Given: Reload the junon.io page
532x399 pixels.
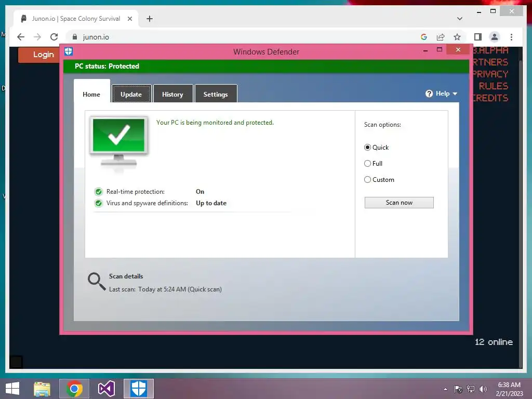Looking at the screenshot, I should click(x=54, y=37).
